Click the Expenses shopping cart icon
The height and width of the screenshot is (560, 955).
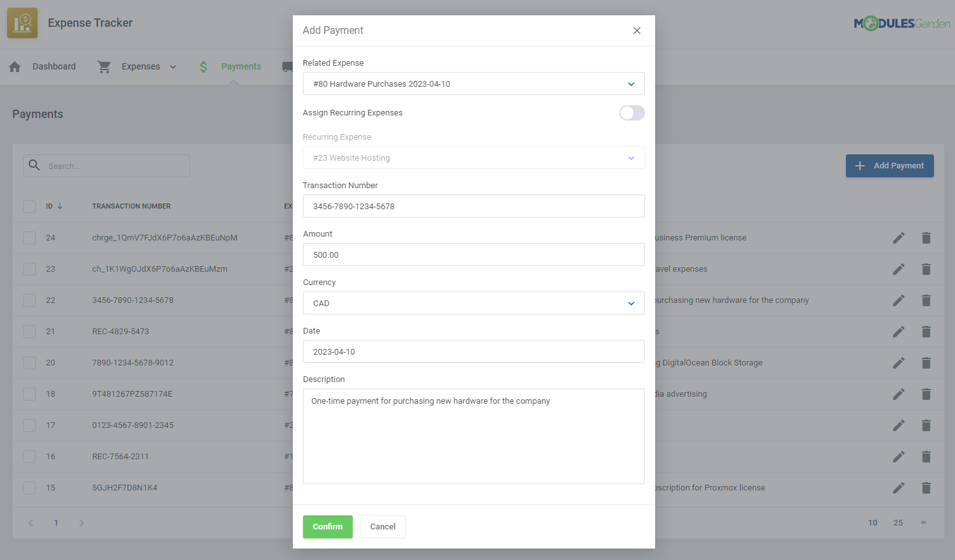pyautogui.click(x=104, y=66)
